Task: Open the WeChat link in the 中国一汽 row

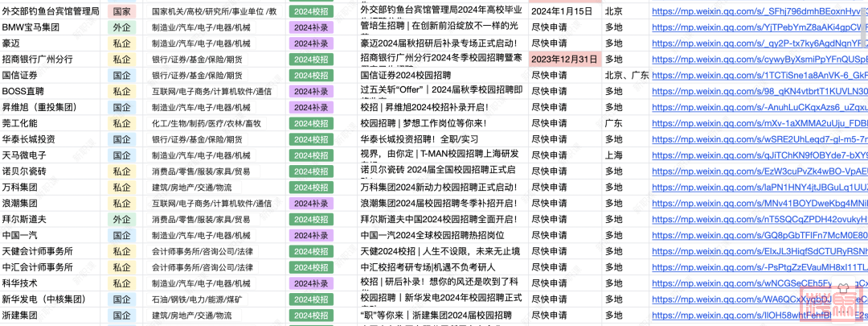Action: pyautogui.click(x=759, y=235)
